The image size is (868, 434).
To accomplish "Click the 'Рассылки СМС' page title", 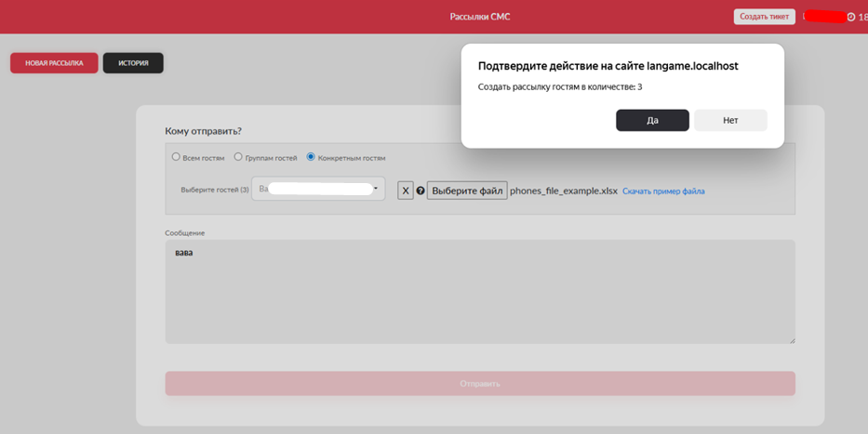I will (x=479, y=17).
